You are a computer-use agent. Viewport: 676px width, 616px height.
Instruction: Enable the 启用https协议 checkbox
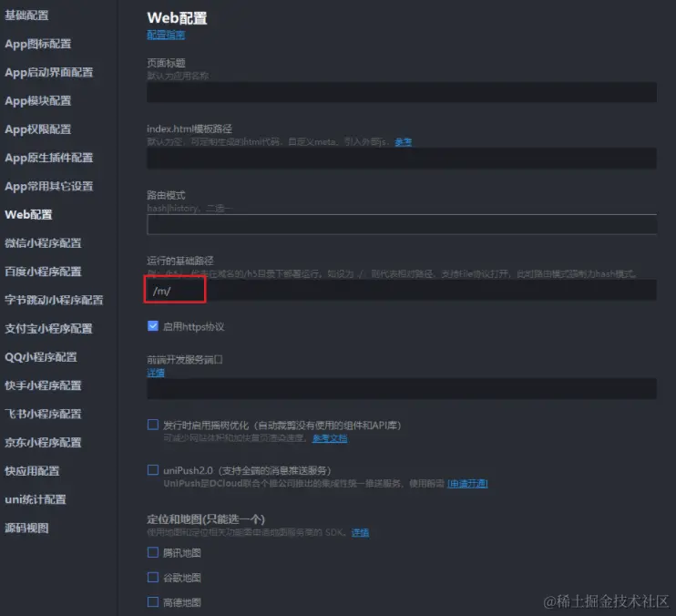pos(153,326)
